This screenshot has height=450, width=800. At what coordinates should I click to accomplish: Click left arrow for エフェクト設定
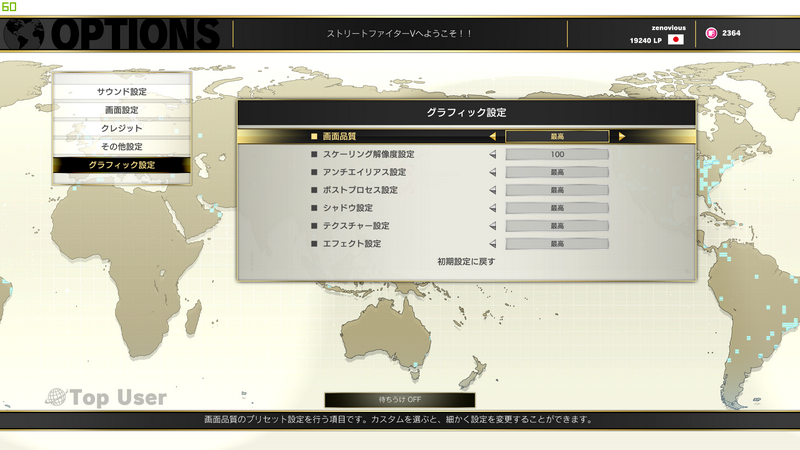click(x=492, y=243)
